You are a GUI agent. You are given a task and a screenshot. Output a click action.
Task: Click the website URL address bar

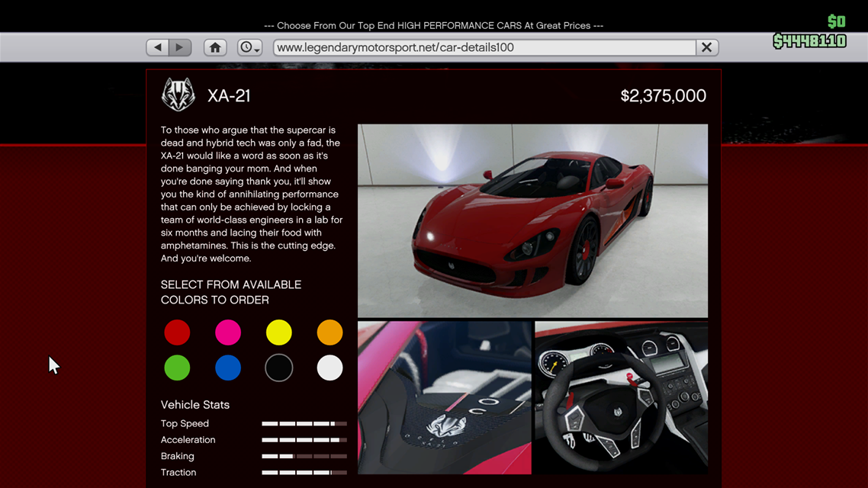[484, 47]
